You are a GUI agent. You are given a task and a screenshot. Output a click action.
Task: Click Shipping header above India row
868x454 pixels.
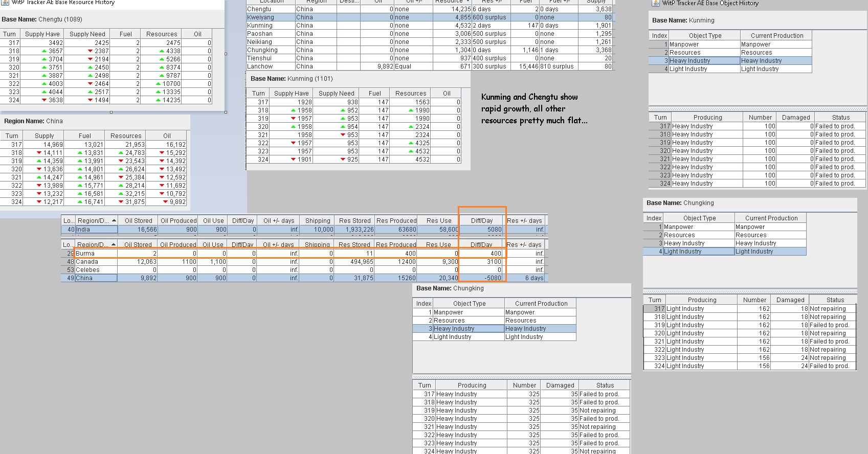pyautogui.click(x=318, y=221)
